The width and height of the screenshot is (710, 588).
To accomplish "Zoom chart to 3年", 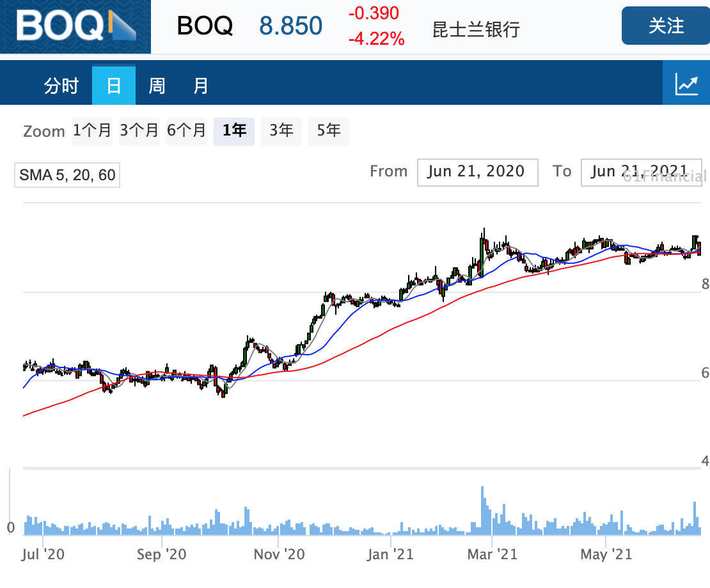I will coord(281,131).
